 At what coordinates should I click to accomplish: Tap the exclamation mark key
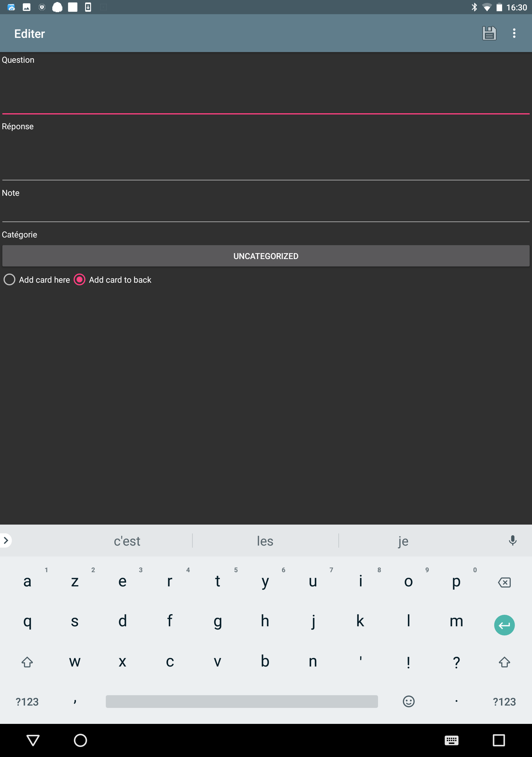pyautogui.click(x=408, y=662)
